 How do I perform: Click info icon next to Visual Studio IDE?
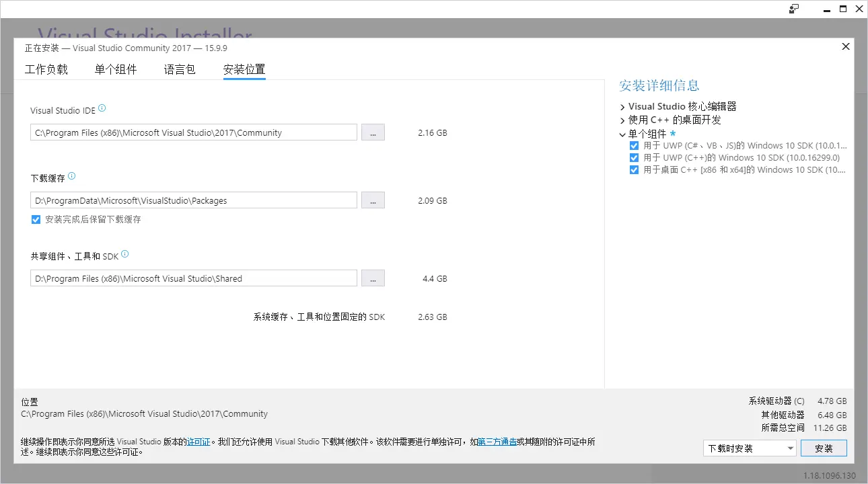pyautogui.click(x=102, y=108)
